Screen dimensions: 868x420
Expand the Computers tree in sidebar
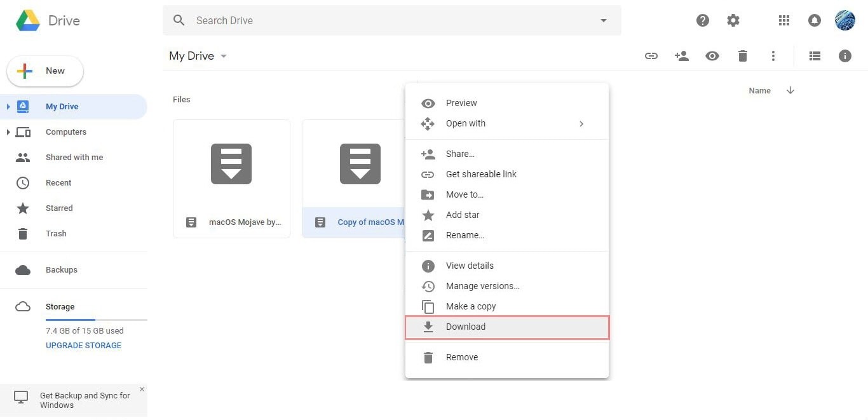click(8, 132)
